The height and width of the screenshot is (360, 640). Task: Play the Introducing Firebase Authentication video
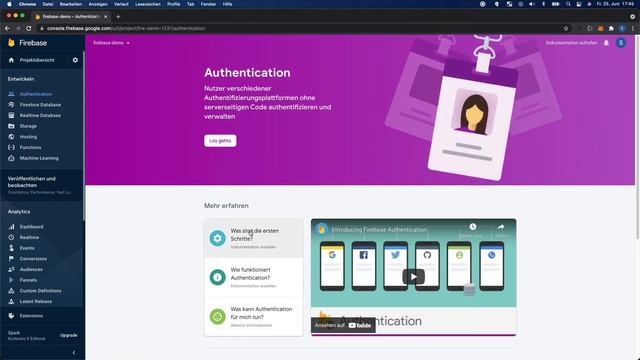coord(413,277)
